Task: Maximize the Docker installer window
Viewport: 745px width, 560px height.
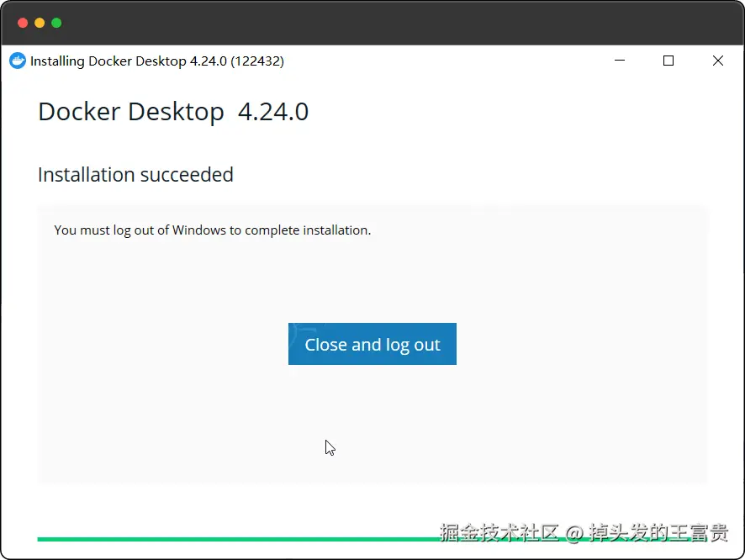Action: [668, 61]
